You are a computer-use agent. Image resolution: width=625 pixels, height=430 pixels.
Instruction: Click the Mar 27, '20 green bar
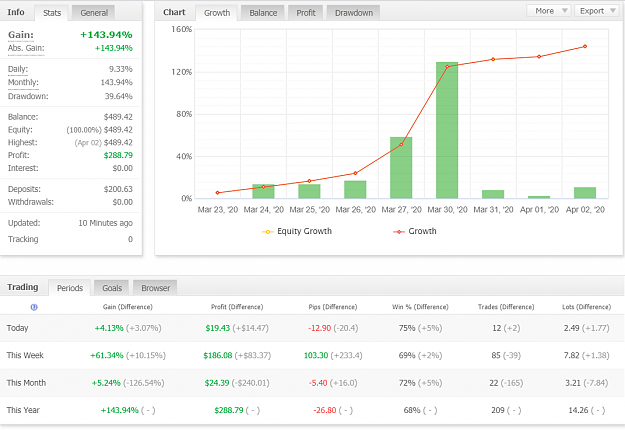(401, 167)
